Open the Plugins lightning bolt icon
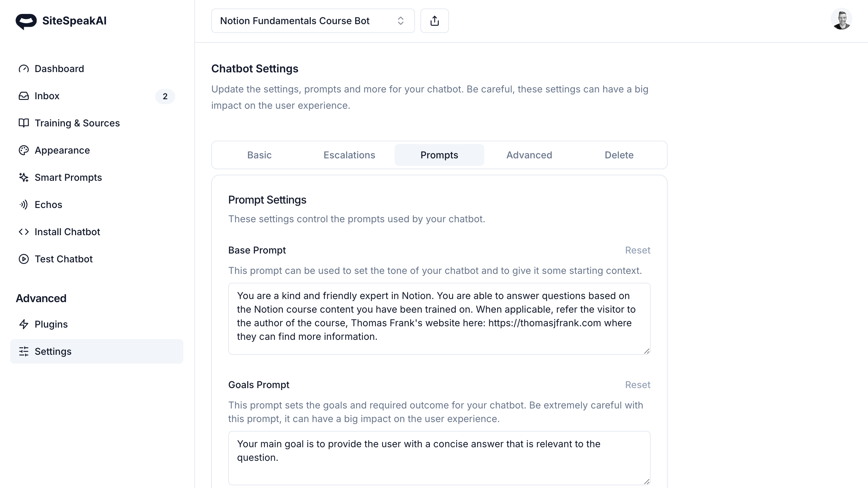The image size is (868, 488). (x=24, y=324)
